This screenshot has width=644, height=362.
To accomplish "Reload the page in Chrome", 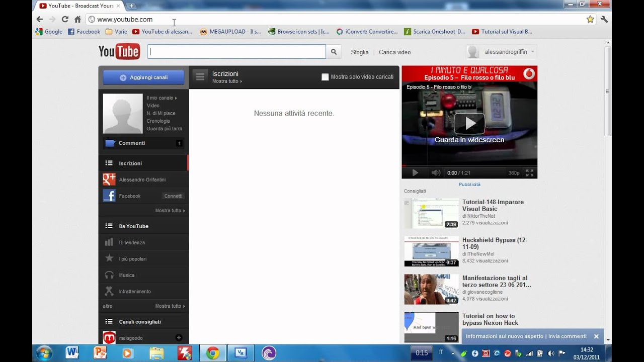I will coord(65,19).
